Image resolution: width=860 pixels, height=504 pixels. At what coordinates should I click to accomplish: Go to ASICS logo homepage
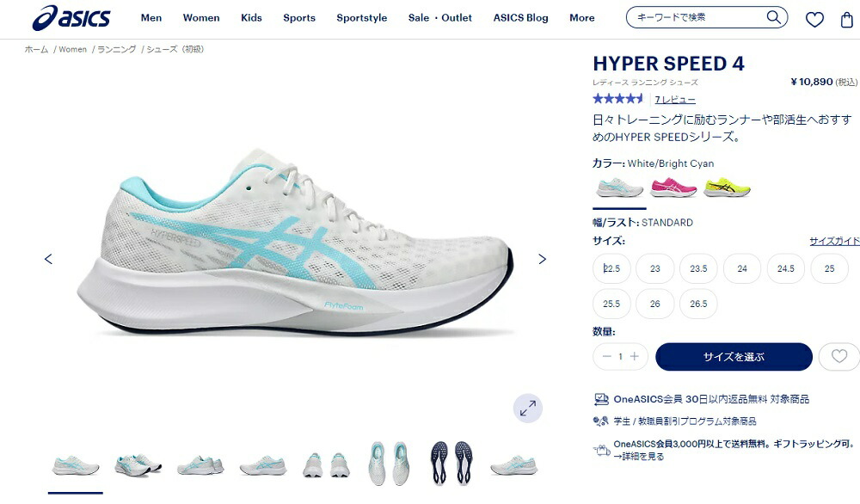coord(71,17)
